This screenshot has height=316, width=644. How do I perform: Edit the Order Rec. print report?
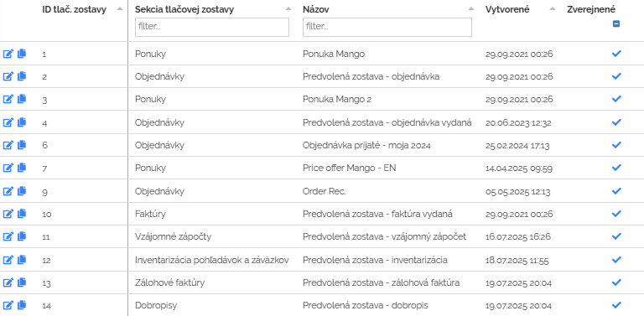[x=8, y=191]
